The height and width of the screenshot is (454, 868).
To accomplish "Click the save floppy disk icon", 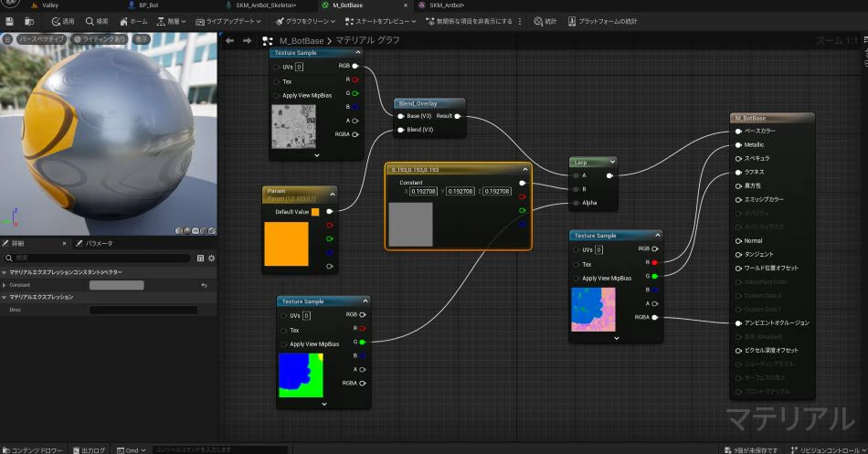I will click(x=9, y=21).
